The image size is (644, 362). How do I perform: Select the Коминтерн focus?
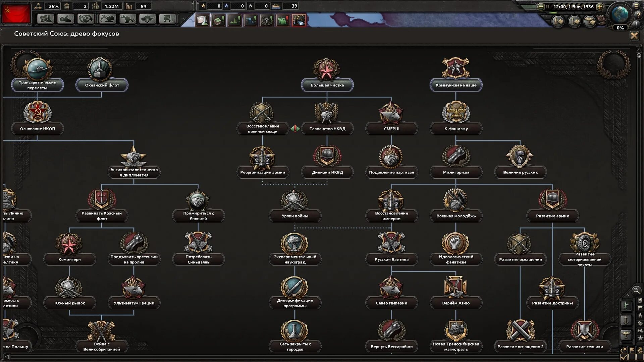(69, 259)
